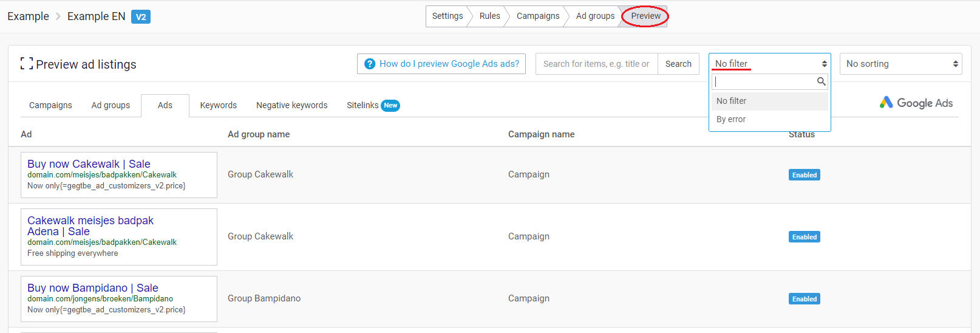
Task: Click the Google Ads logo
Action: coord(916,103)
